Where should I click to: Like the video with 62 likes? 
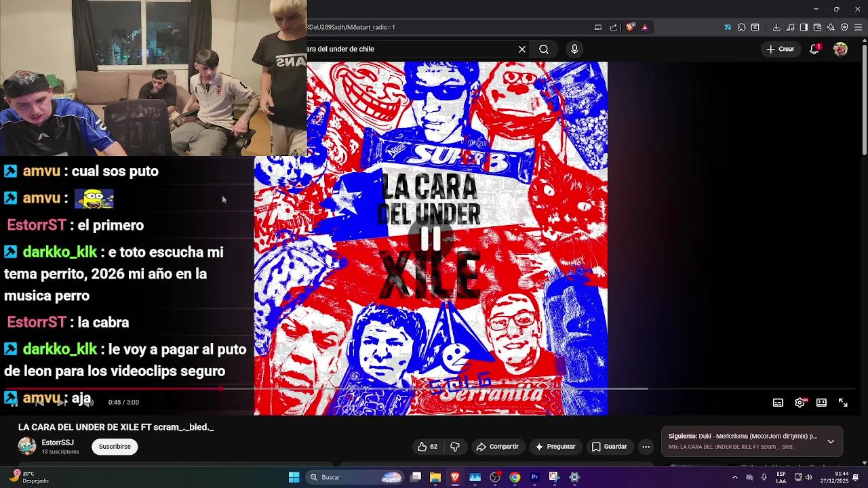click(428, 447)
